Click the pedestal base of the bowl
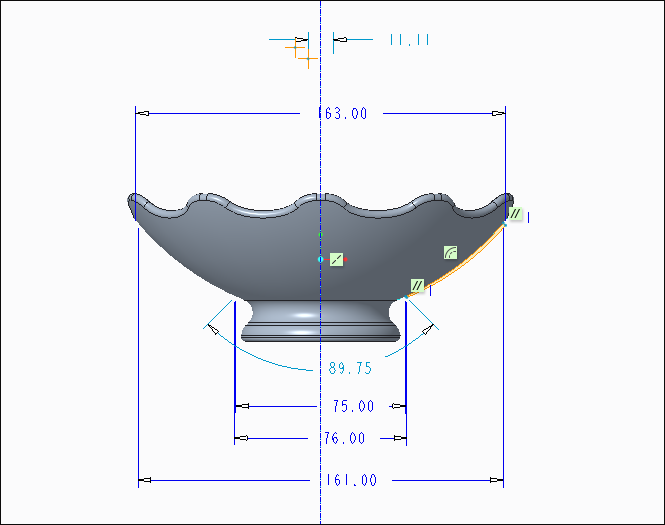665x525 pixels. pyautogui.click(x=320, y=321)
